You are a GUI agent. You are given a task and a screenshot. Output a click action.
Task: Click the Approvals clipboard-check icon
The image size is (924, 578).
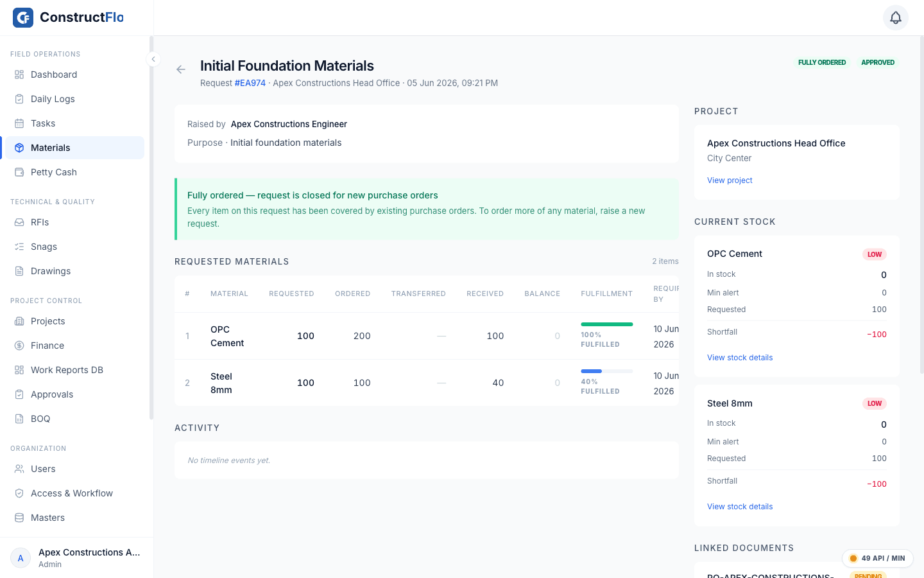[x=19, y=394]
